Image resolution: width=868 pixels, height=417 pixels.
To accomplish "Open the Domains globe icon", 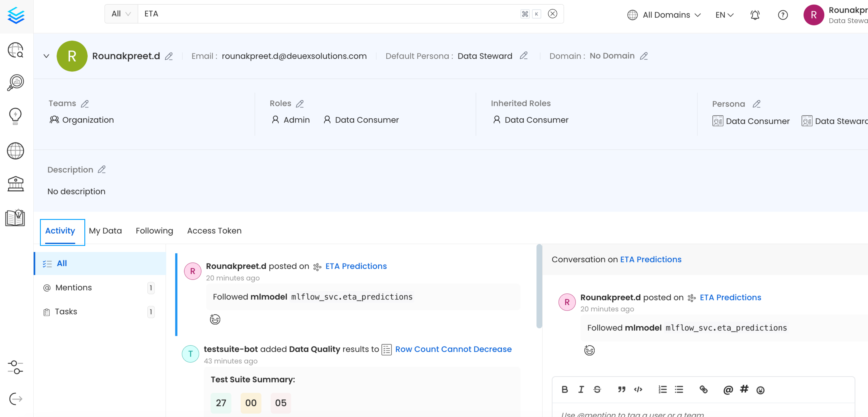I will pos(15,151).
